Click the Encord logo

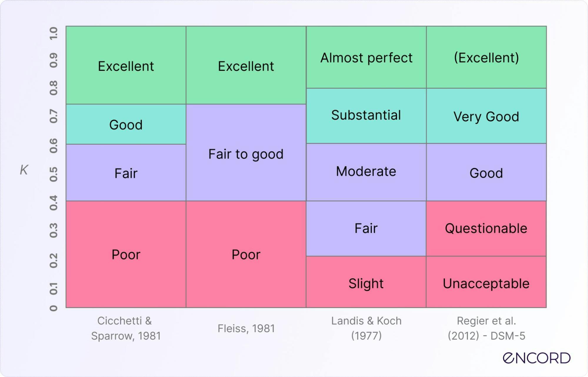536,358
